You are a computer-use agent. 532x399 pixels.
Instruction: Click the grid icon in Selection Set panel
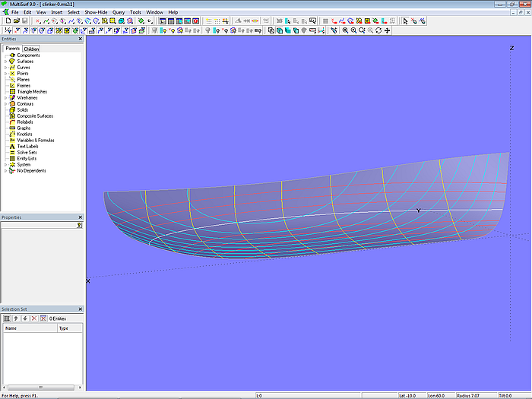pyautogui.click(x=7, y=318)
